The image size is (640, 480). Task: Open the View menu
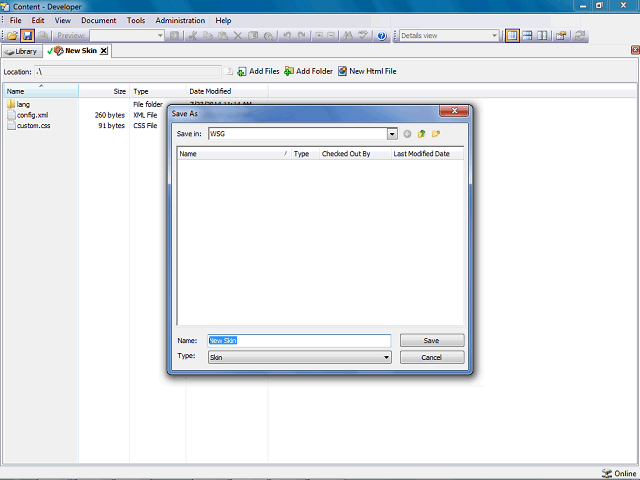tap(63, 20)
